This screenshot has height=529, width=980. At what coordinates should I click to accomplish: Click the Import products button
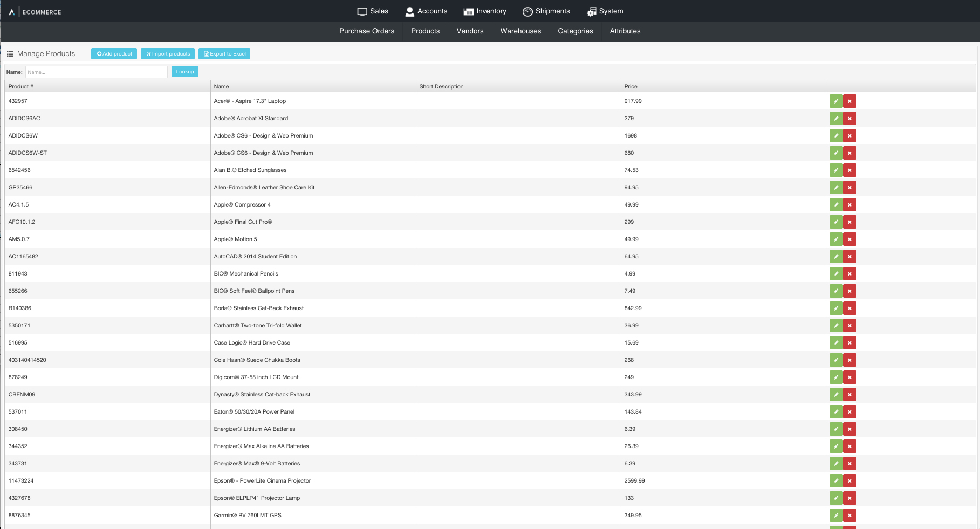168,54
